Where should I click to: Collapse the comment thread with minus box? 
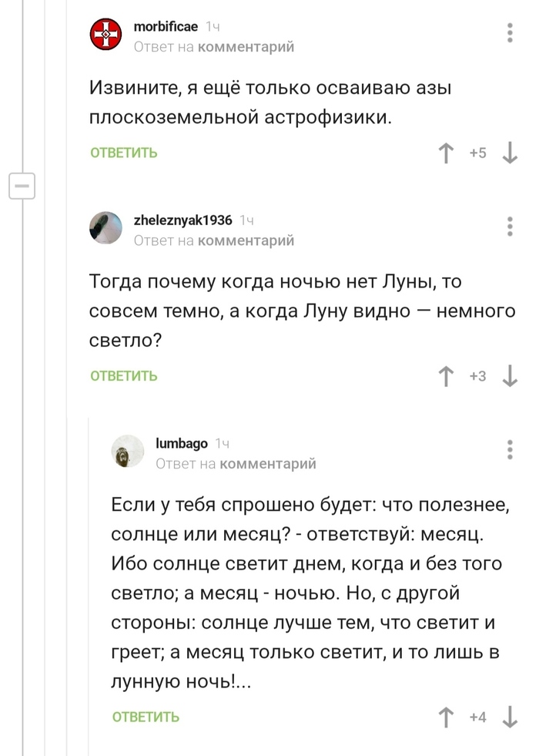(22, 186)
